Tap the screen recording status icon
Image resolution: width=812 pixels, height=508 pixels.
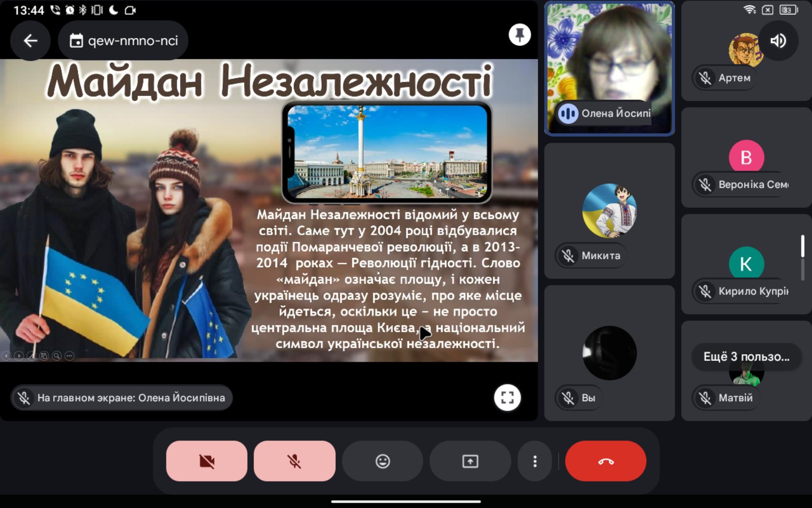tap(130, 10)
